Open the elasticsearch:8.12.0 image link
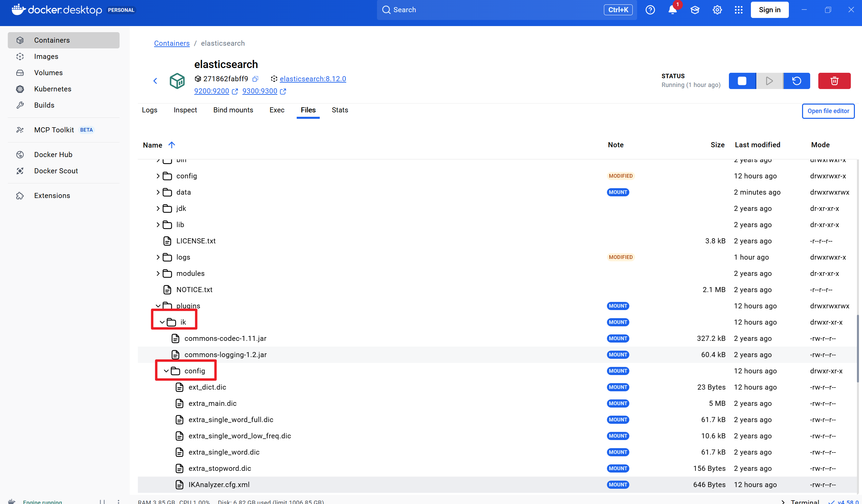This screenshot has height=504, width=862. [x=313, y=79]
